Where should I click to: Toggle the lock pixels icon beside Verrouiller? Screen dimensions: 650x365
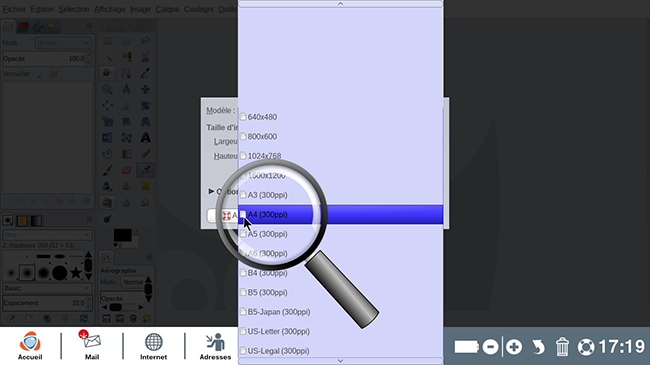pos(40,74)
